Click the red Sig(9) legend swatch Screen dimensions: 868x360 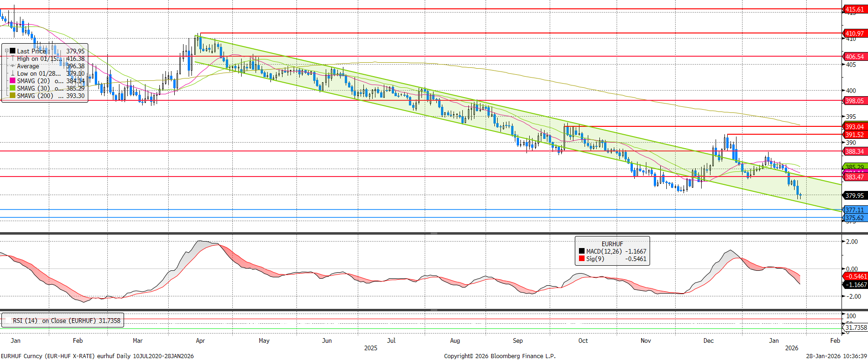click(582, 259)
